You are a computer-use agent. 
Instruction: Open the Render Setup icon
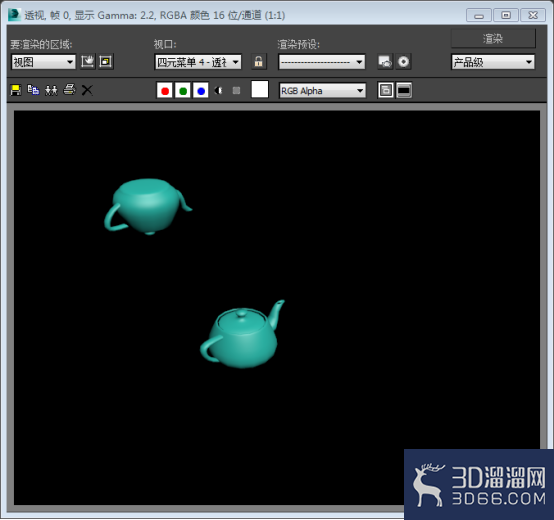(385, 62)
